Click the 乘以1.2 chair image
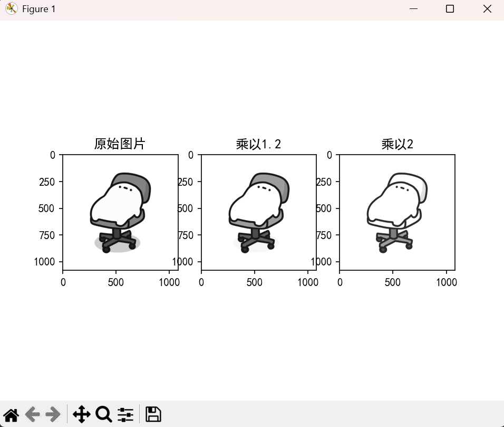504x427 pixels. [x=259, y=212]
